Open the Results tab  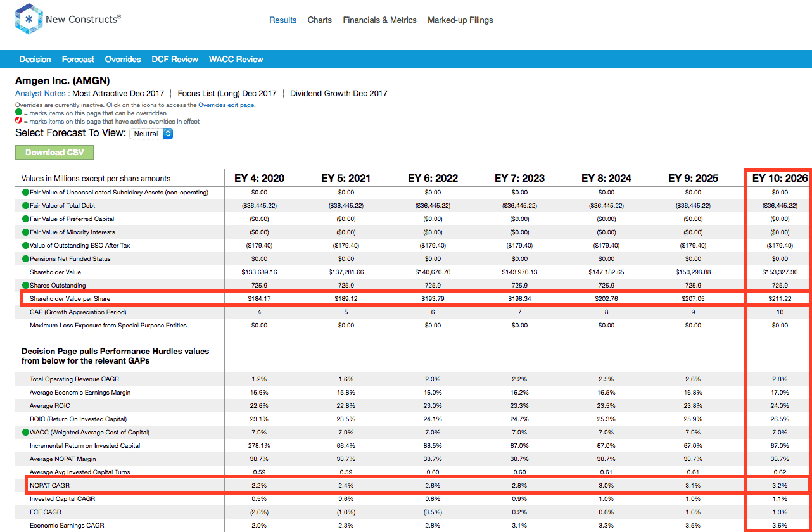(283, 20)
